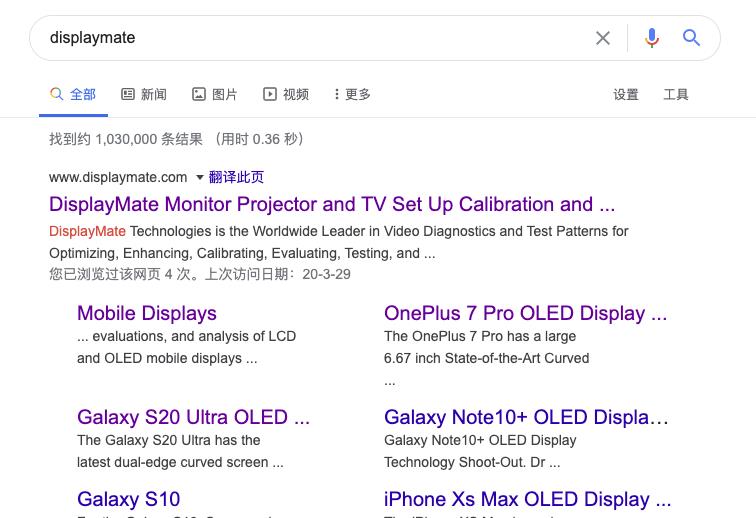Screen dimensions: 756x518
Task: Click visit history note 上次访问日期 20-3-29
Action: (x=278, y=274)
